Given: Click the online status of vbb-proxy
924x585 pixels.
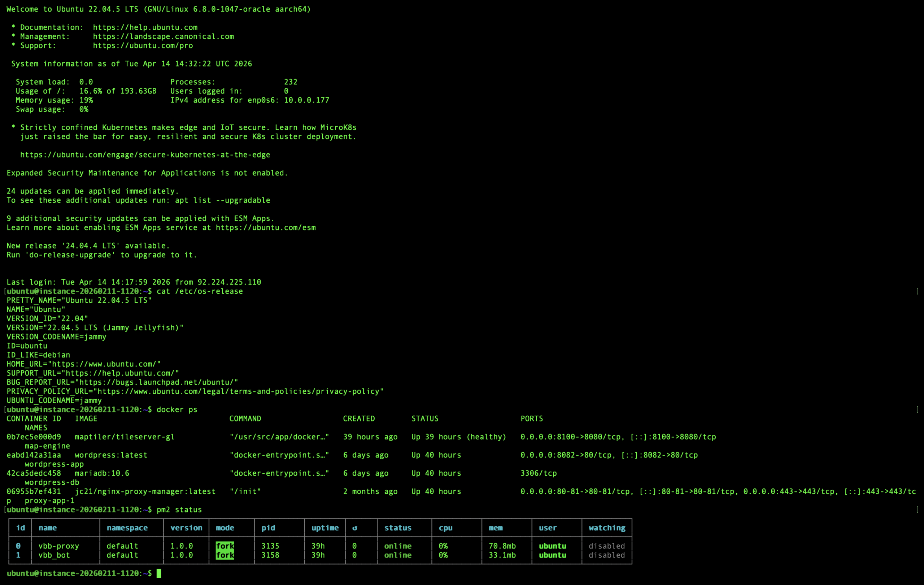Looking at the screenshot, I should point(398,546).
